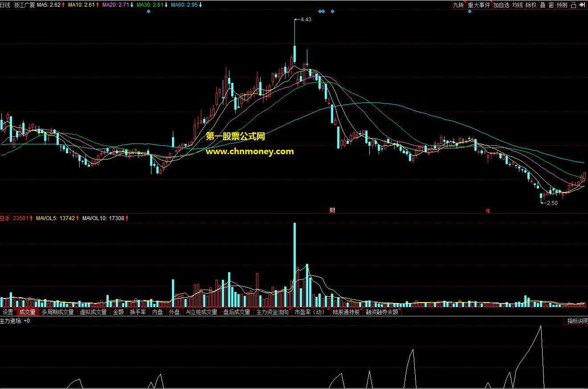588x389 pixels.
Task: Click the last red candlestick at right edge
Action: (x=585, y=176)
